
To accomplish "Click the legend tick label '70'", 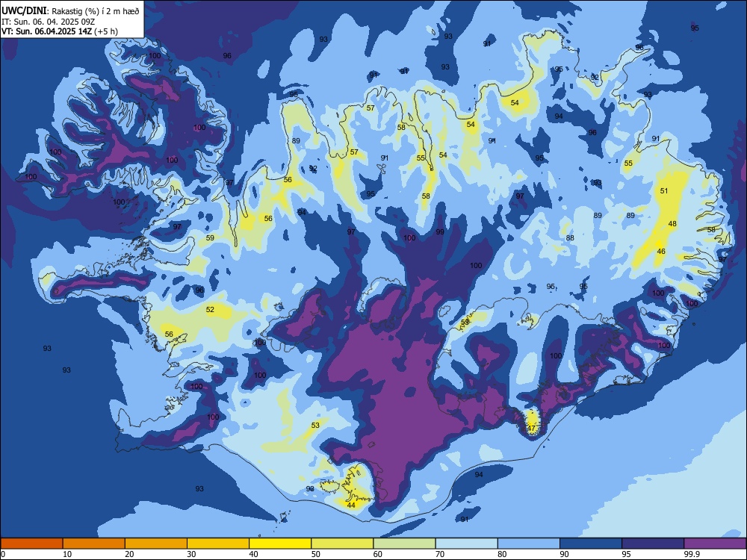I will pos(440,554).
